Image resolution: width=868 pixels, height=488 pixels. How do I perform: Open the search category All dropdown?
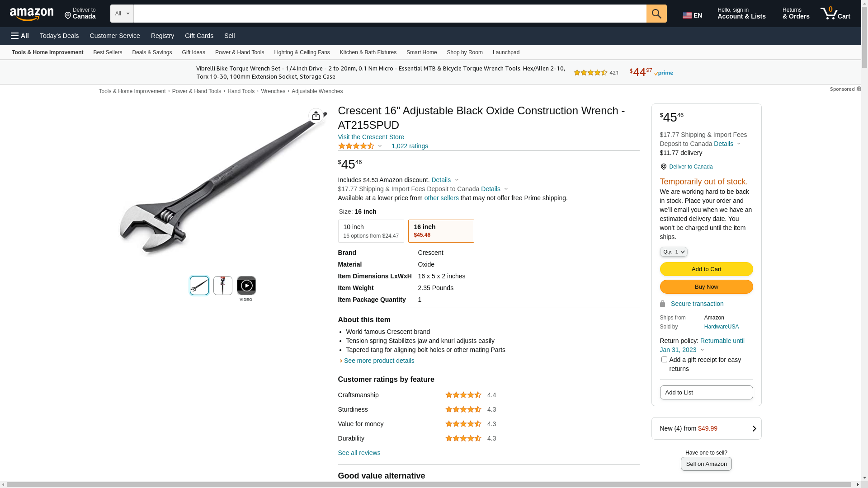tap(122, 14)
